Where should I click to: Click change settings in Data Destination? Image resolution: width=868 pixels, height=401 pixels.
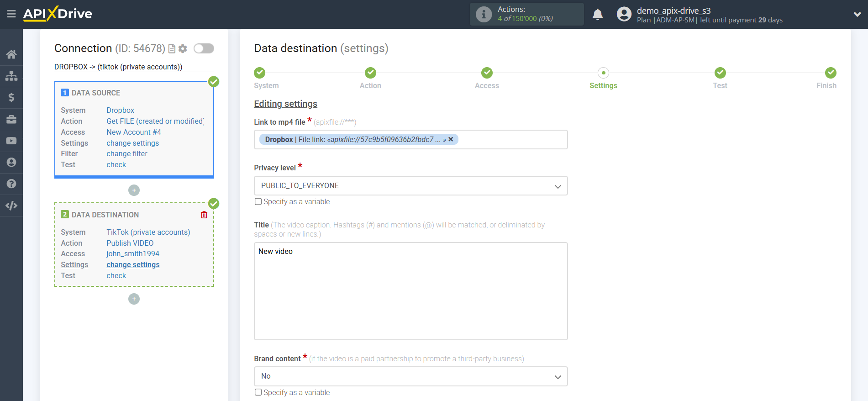(133, 264)
